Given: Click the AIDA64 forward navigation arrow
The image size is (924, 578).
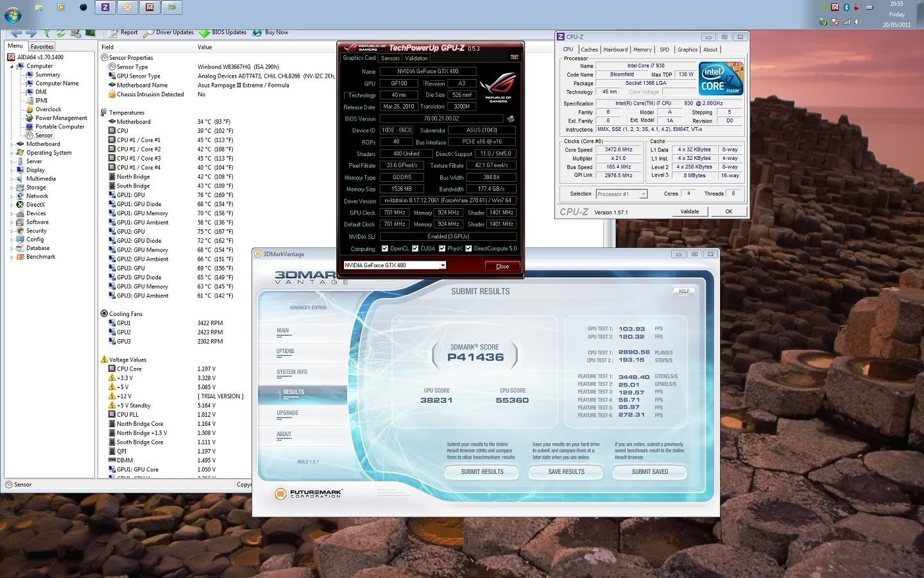Looking at the screenshot, I should (31, 33).
